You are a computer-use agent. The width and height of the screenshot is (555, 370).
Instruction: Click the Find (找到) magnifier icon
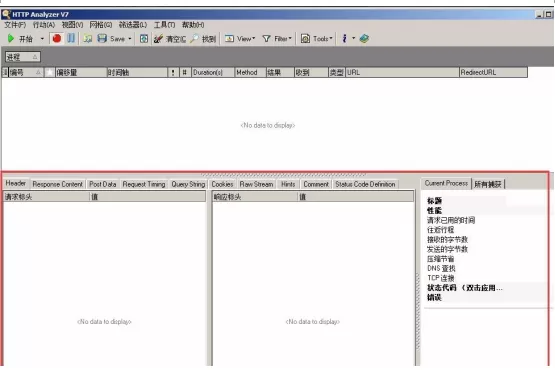coord(194,39)
